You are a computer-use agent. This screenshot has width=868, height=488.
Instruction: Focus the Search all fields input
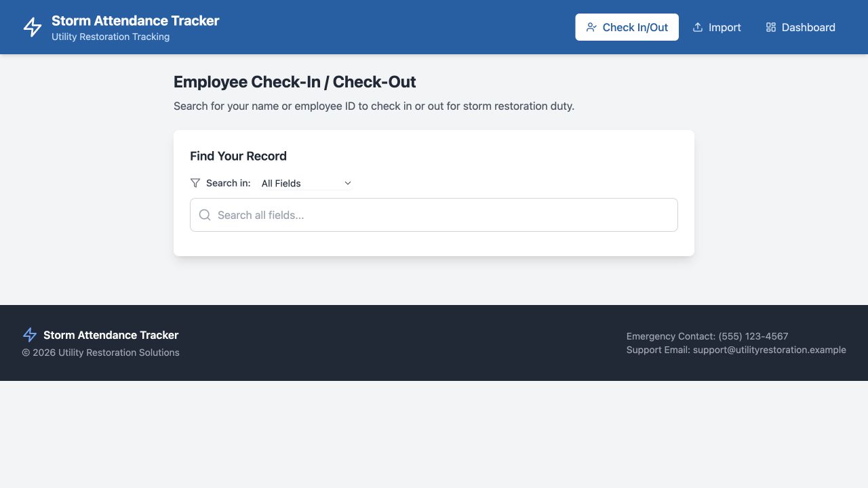click(434, 215)
